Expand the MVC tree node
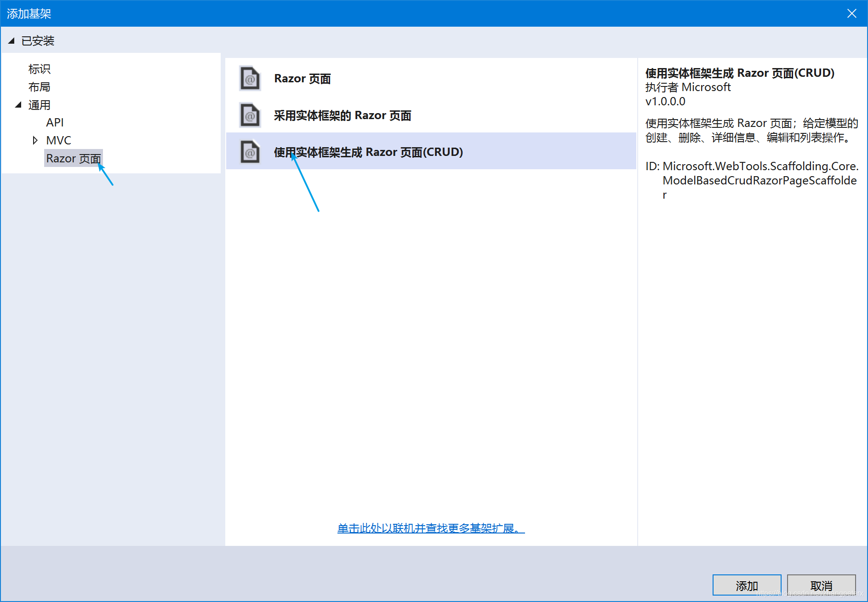 tap(35, 140)
